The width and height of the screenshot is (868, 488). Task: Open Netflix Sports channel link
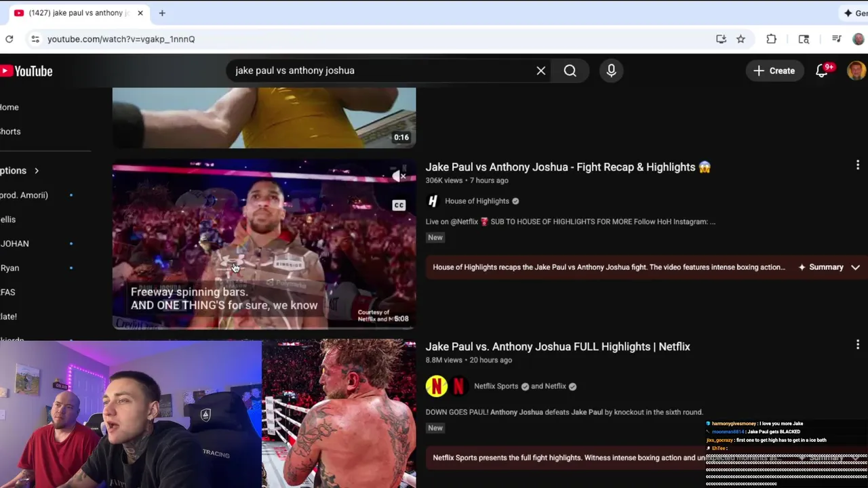496,386
